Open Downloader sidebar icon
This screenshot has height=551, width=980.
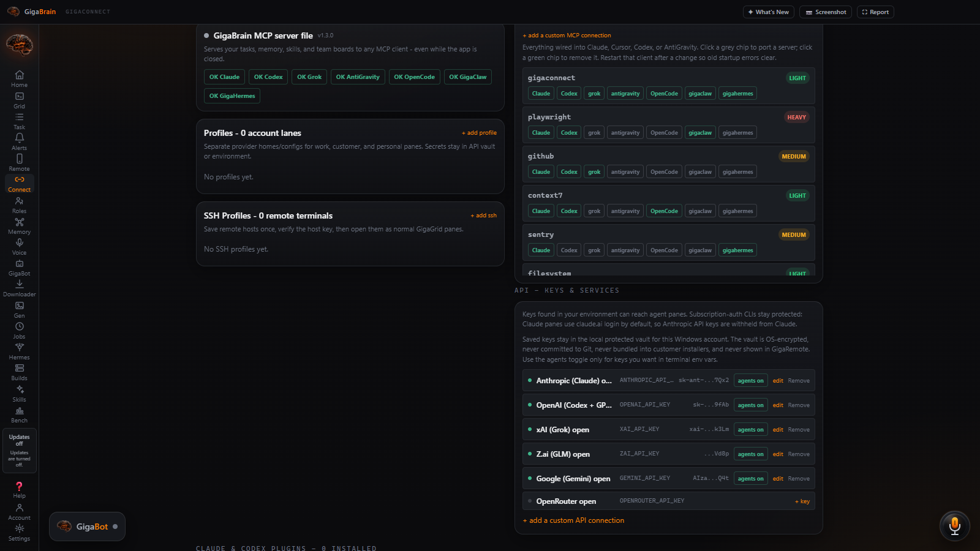point(19,288)
